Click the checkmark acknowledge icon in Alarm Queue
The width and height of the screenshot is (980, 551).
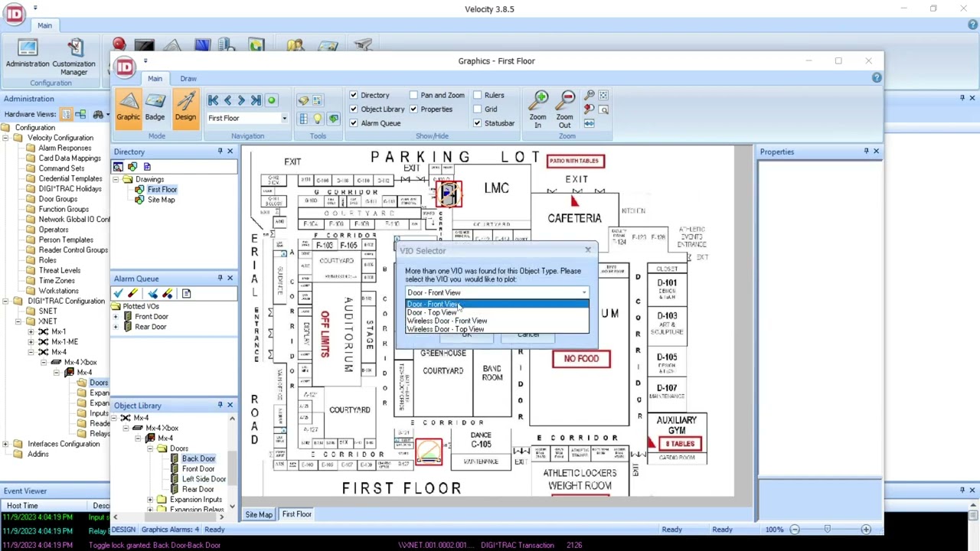tap(119, 293)
